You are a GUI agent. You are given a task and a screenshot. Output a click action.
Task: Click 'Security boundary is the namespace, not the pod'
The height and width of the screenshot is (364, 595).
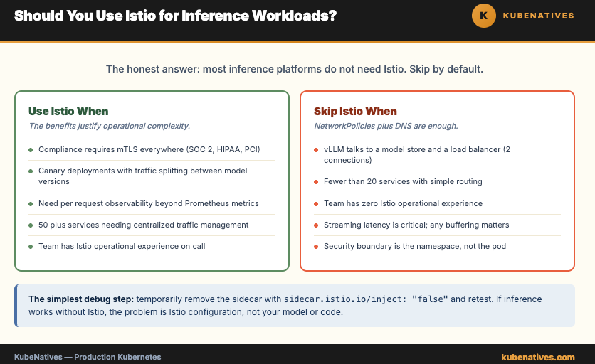(x=415, y=246)
